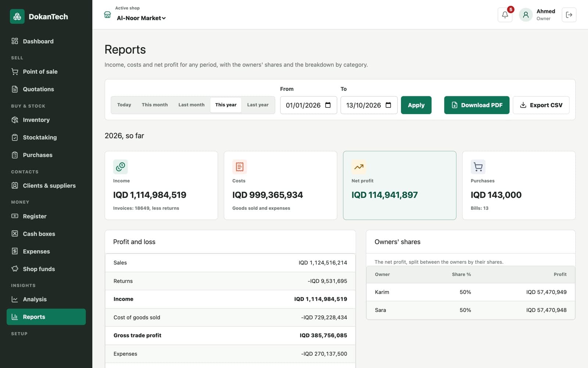Download the report as PDF
Screen dimensions: 588x368
pos(477,105)
